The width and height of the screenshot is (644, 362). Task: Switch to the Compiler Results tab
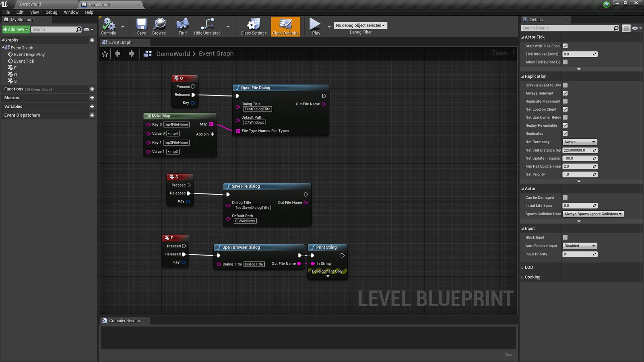click(124, 321)
